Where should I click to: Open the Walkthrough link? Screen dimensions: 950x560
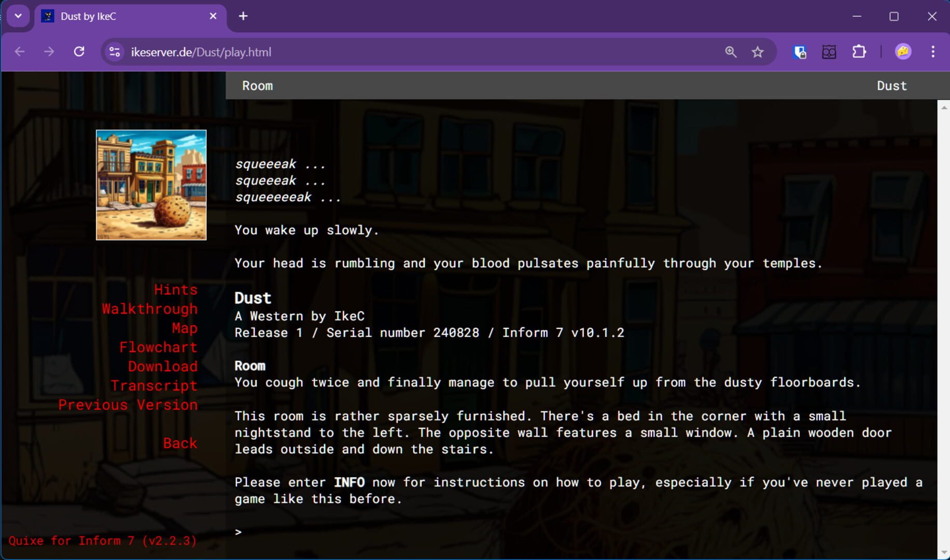click(x=150, y=309)
